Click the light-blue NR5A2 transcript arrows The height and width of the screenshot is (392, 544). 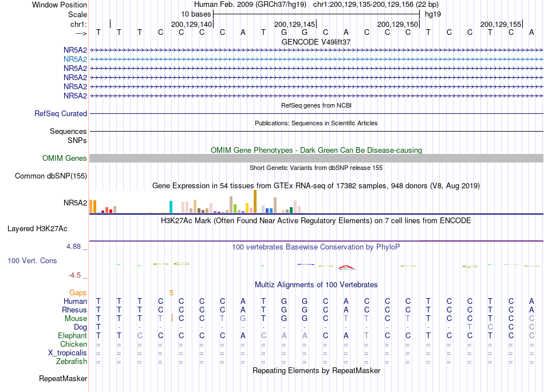tap(317, 60)
